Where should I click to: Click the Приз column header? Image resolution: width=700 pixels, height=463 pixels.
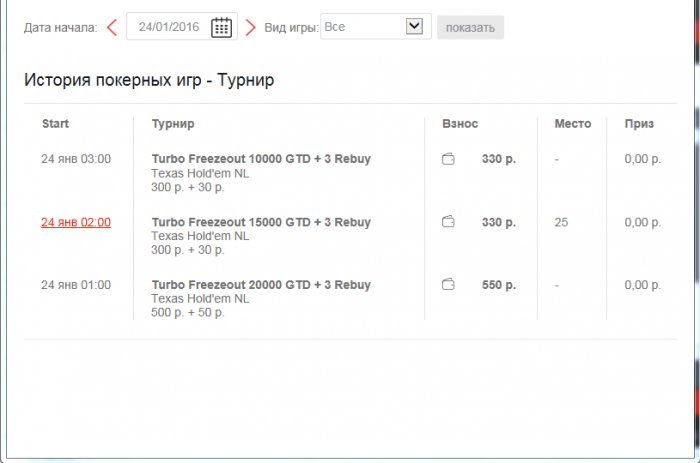639,124
